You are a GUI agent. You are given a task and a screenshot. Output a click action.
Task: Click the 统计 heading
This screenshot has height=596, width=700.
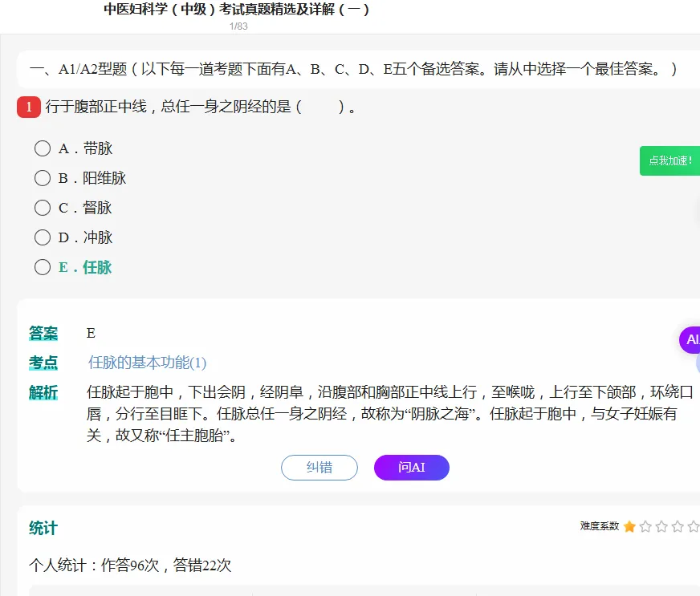coord(43,528)
